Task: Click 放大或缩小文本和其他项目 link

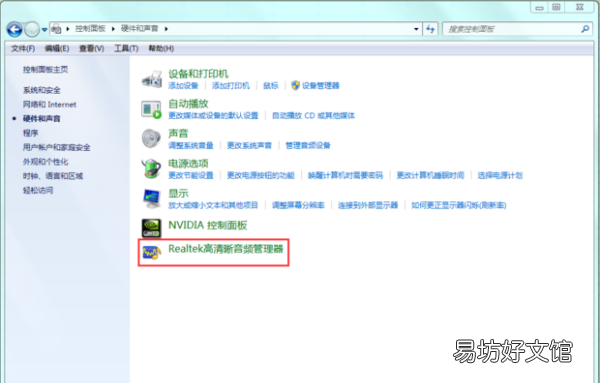Action: click(x=213, y=205)
